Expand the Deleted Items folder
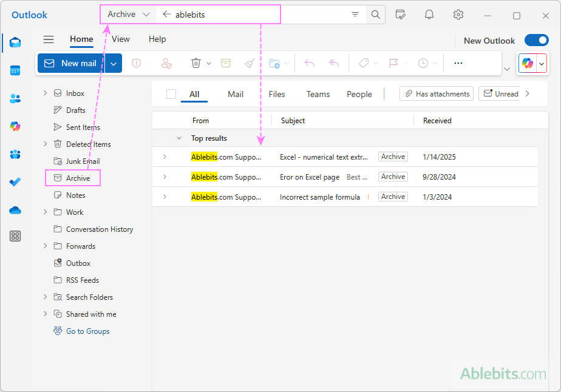The width and height of the screenshot is (561, 392). point(45,144)
